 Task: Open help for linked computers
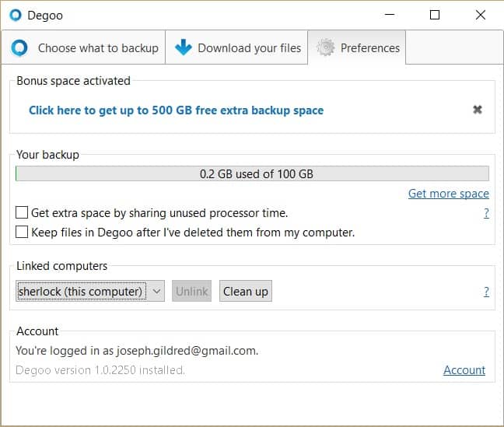(x=486, y=292)
